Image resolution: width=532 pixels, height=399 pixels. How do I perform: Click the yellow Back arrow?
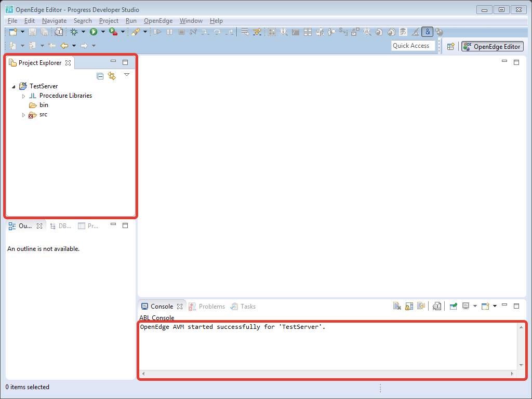pyautogui.click(x=64, y=46)
